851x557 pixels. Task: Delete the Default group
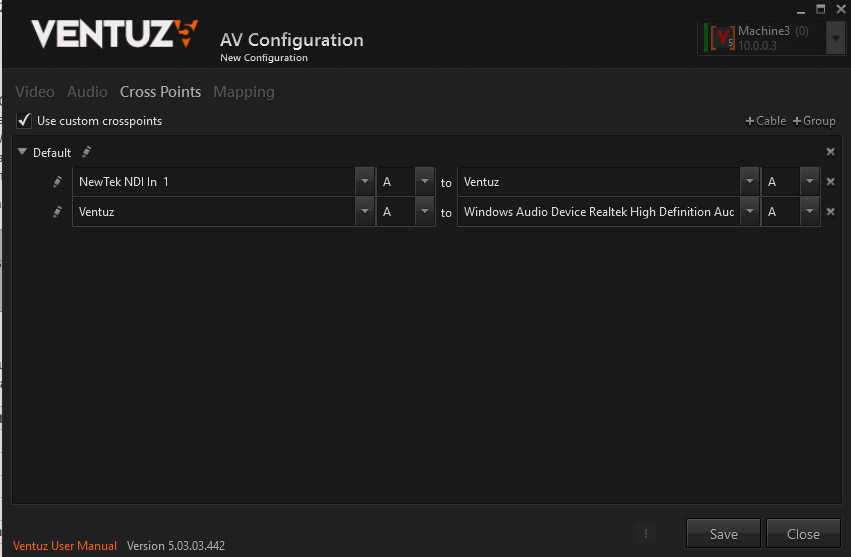pos(830,152)
